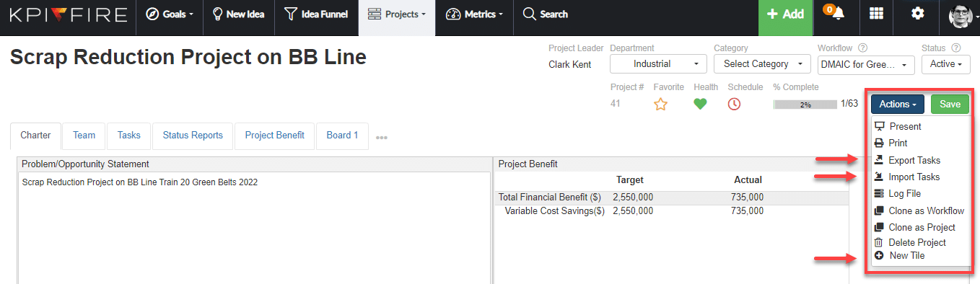Click the red Schedule clock icon
980x284 pixels.
pos(734,104)
